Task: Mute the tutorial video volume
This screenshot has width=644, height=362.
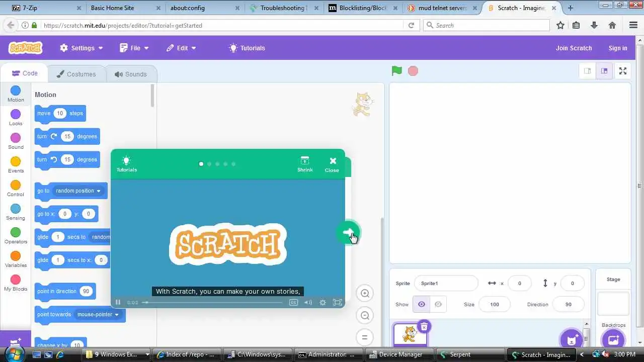Action: coord(308,302)
